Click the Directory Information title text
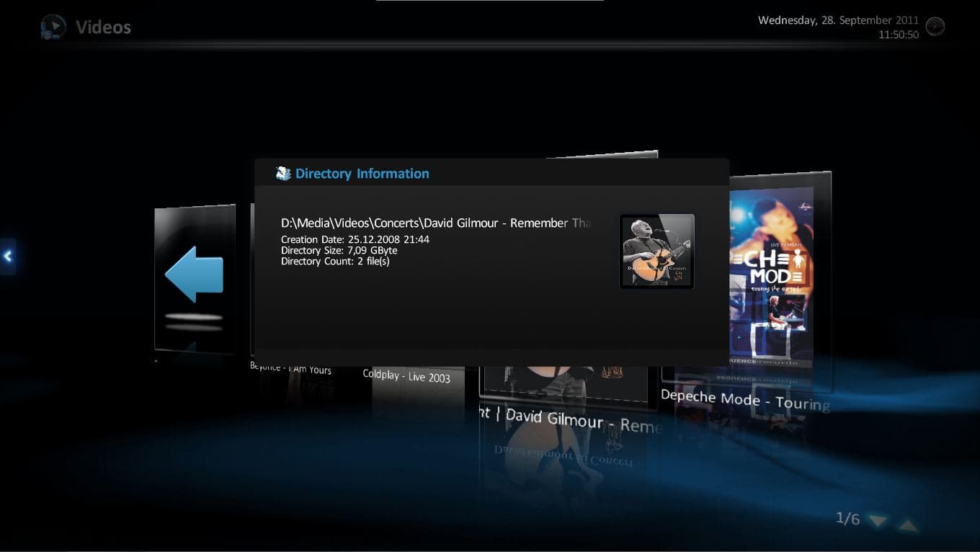The width and height of the screenshot is (980, 552). coord(362,174)
